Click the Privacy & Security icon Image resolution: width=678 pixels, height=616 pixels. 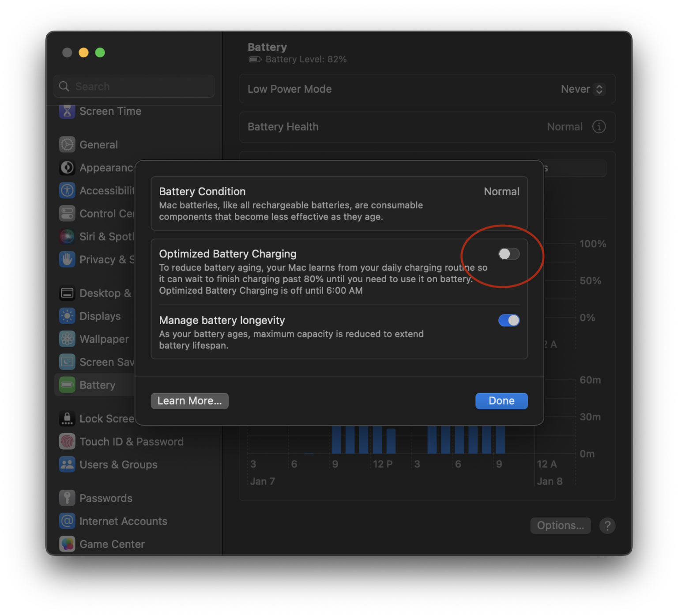(67, 259)
